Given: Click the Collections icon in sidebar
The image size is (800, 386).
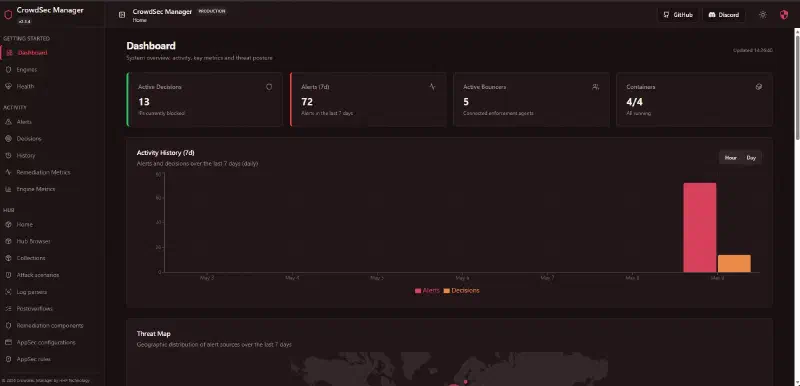Looking at the screenshot, I should [8, 258].
